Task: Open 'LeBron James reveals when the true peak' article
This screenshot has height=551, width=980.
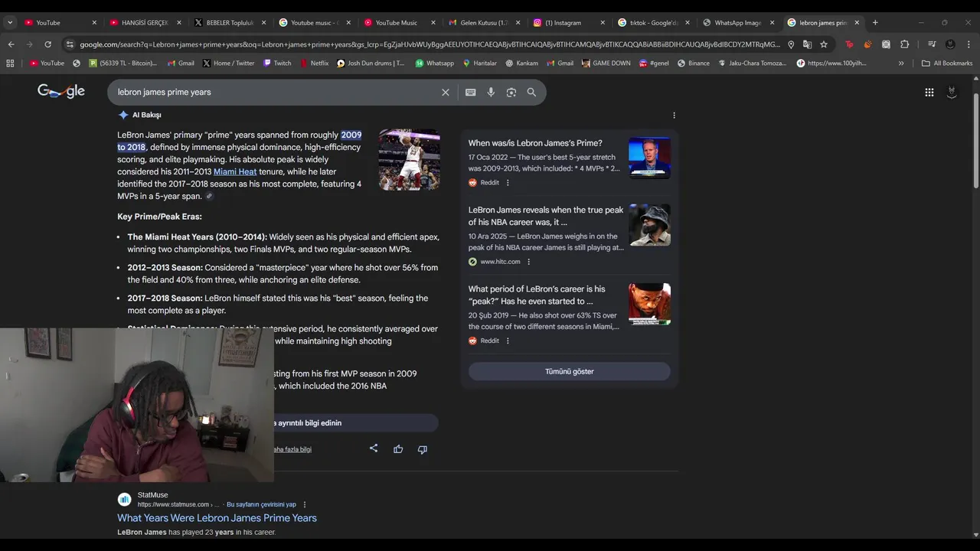Action: [546, 216]
